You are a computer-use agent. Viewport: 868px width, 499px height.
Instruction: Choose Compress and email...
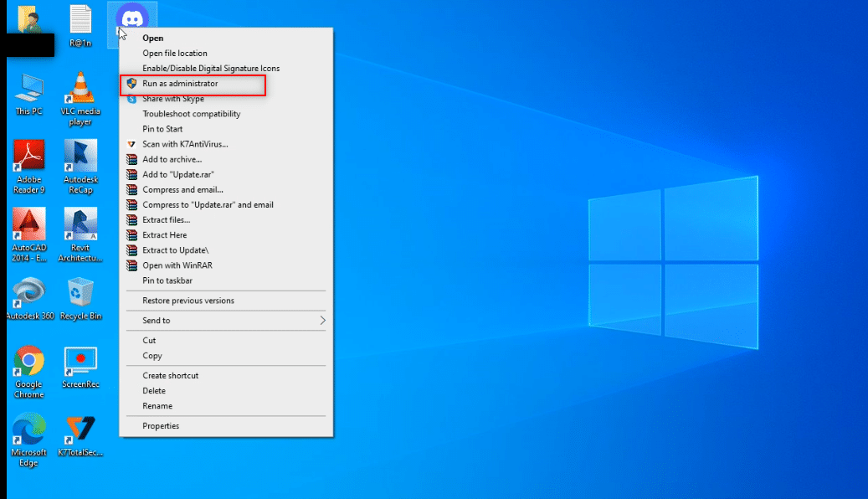[226, 189]
